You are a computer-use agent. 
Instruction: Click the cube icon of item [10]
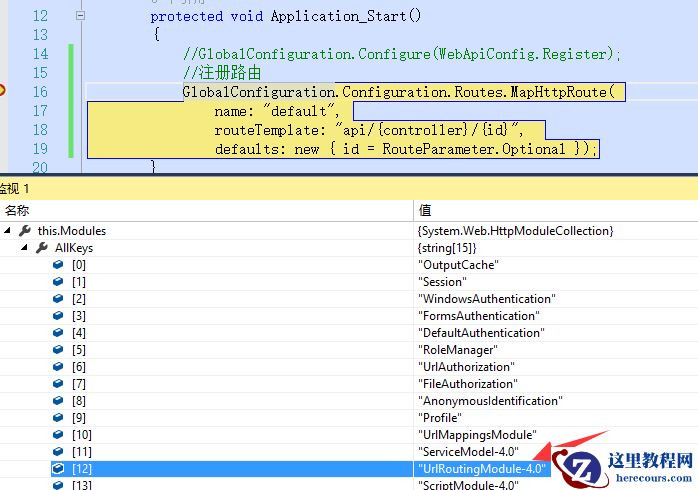58,434
